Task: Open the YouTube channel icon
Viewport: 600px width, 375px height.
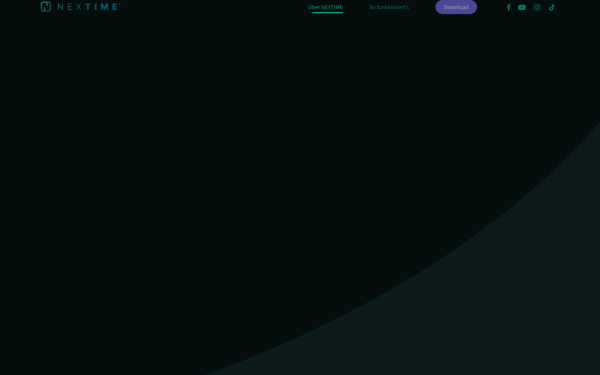Action: click(522, 7)
